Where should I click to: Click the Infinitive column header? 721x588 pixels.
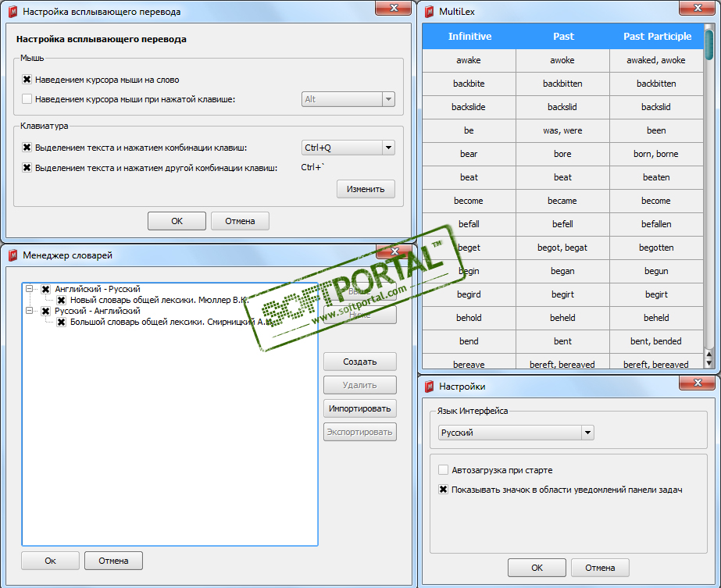click(x=469, y=37)
